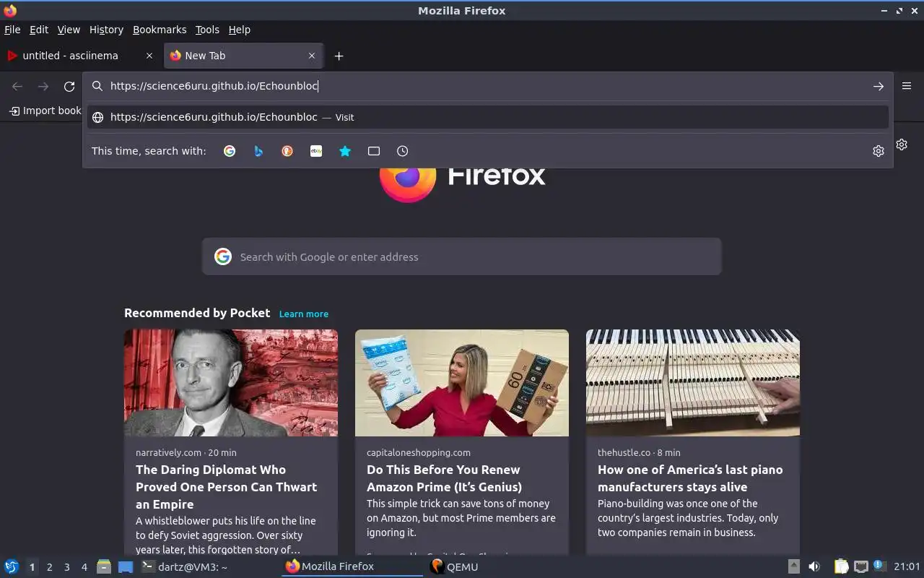Click the Search with Google input box
The width and height of the screenshot is (924, 578).
[462, 256]
